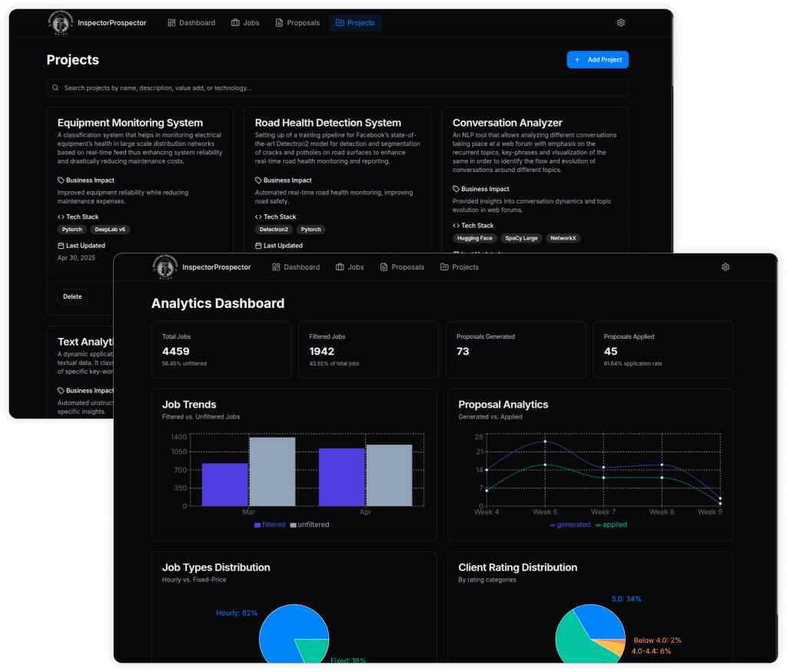Click the Last Updated calendar icon in Equipment Monitoring System card
This screenshot has height=672, width=787.
coord(61,246)
